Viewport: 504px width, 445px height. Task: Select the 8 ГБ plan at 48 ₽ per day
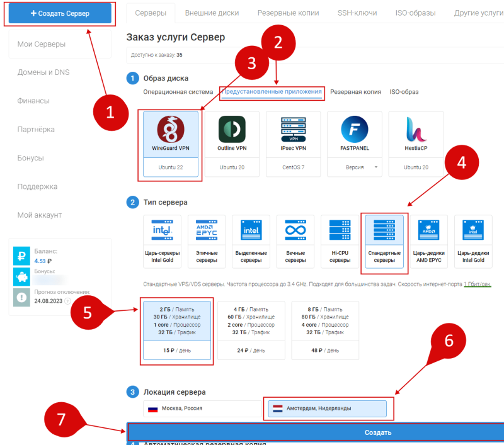click(325, 330)
